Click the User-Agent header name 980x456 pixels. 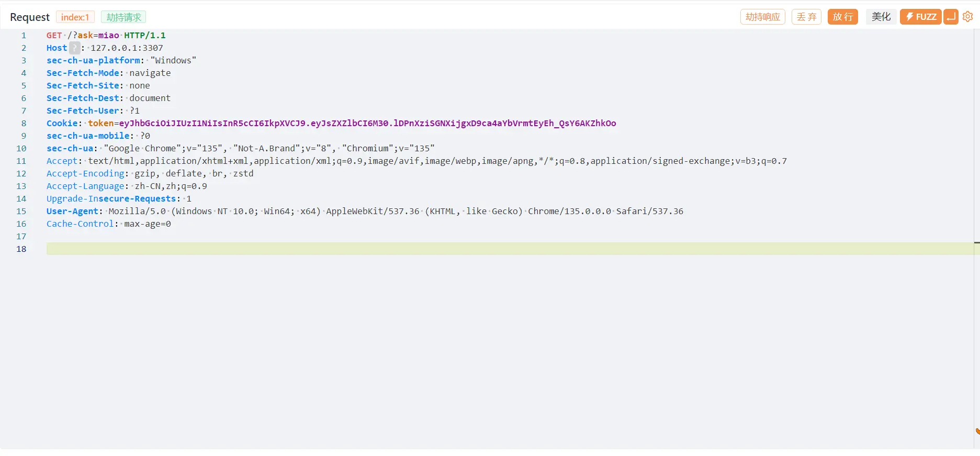(x=72, y=211)
